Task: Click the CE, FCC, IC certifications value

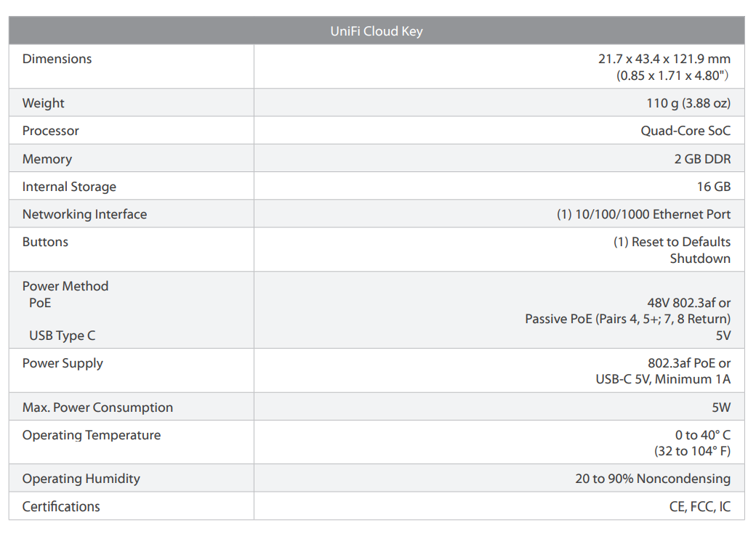Action: (x=700, y=506)
